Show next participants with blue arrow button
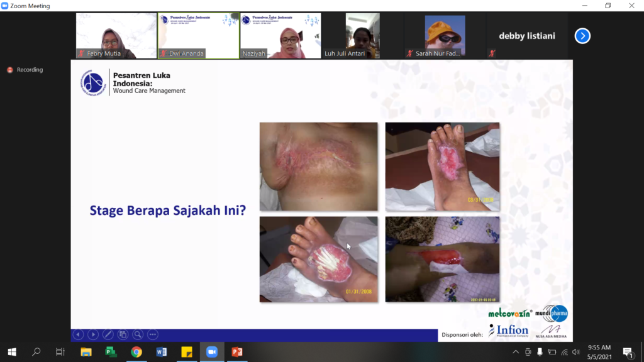The image size is (644, 362). (x=582, y=36)
